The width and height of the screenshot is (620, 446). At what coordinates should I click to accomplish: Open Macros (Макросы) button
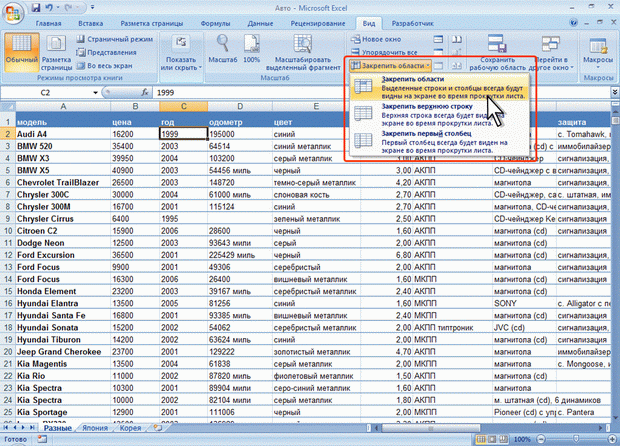coord(597,53)
